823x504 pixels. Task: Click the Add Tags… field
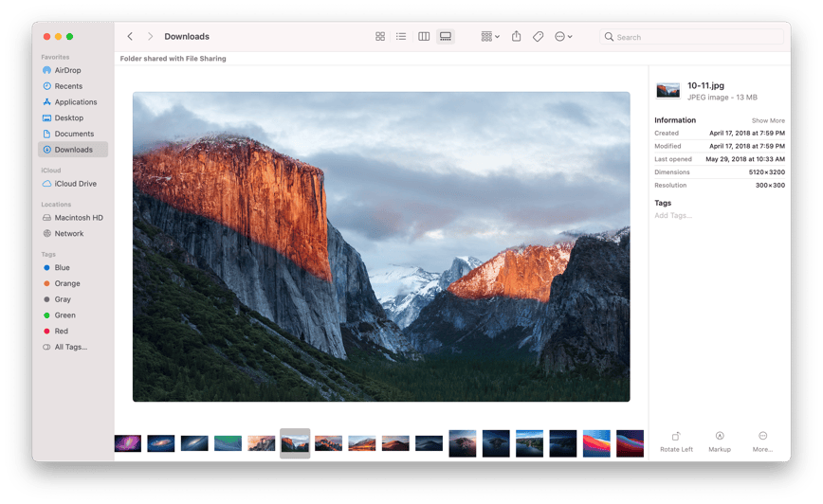coord(673,216)
